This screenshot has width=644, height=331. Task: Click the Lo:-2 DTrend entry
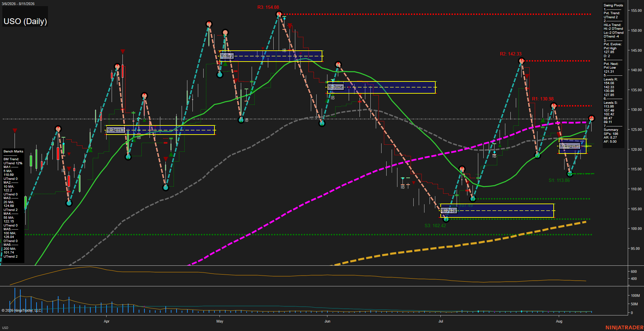[614, 33]
